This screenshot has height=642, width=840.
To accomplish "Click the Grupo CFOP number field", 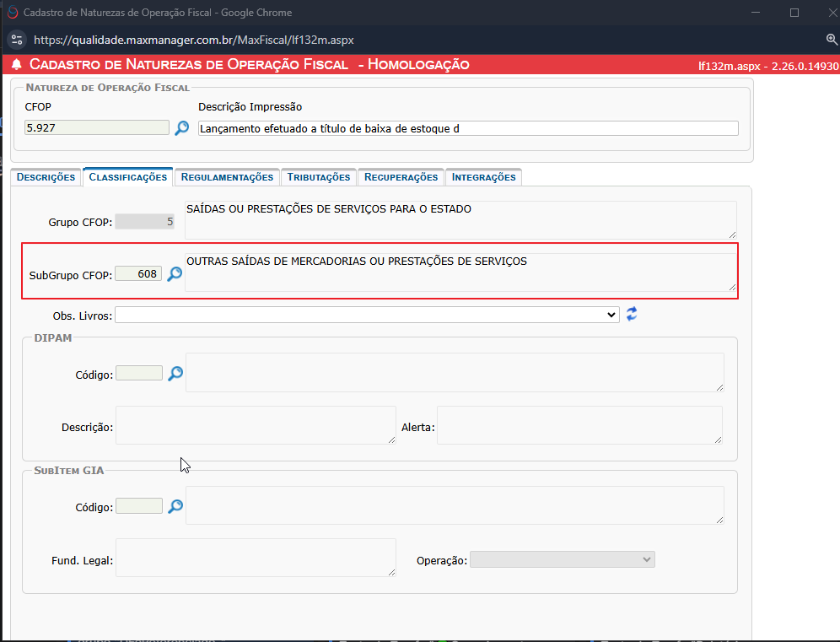I will pos(145,221).
